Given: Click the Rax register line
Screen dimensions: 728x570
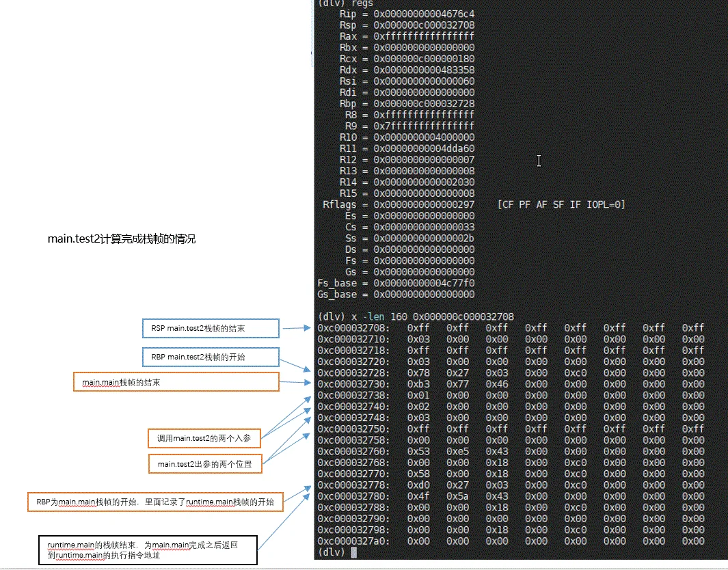Looking at the screenshot, I should 407,36.
